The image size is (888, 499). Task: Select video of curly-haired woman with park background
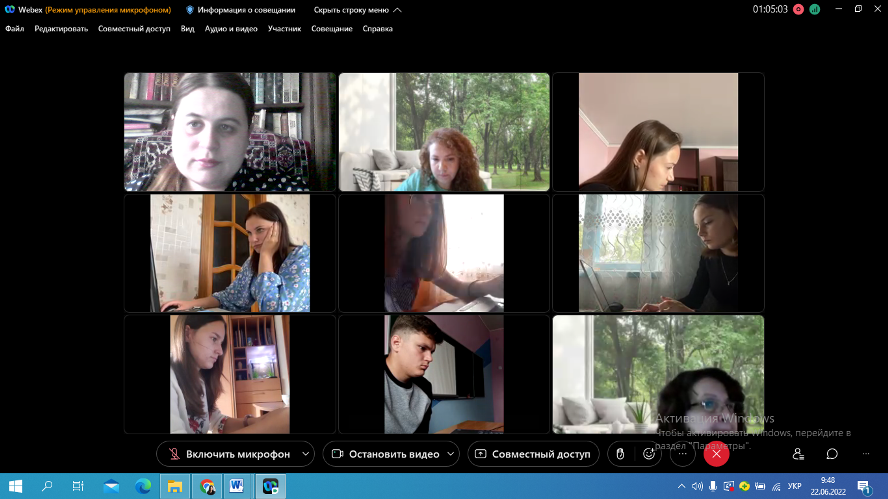point(444,131)
